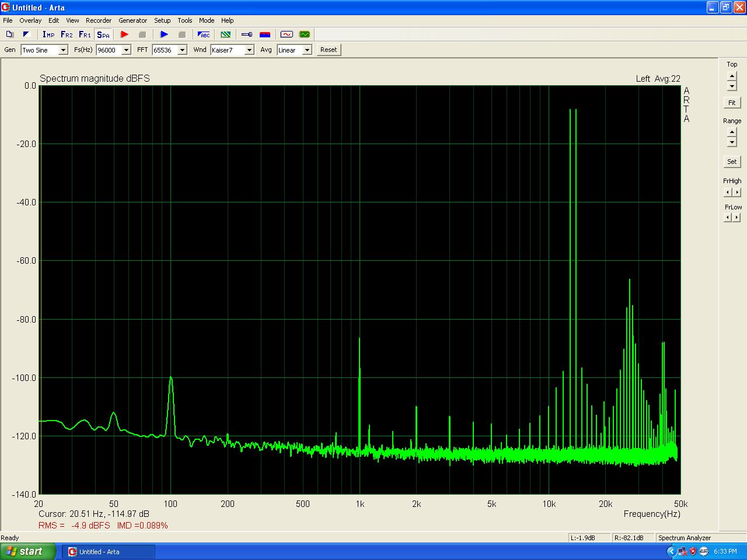Decrease the graph Range with down arrow
The height and width of the screenshot is (560, 747).
click(732, 142)
